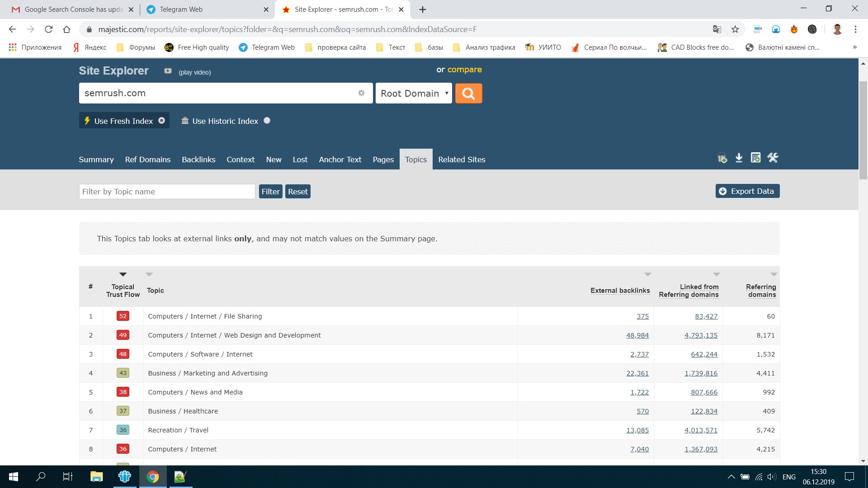Click the flame extension icon
This screenshot has height=488, width=868.
(794, 29)
